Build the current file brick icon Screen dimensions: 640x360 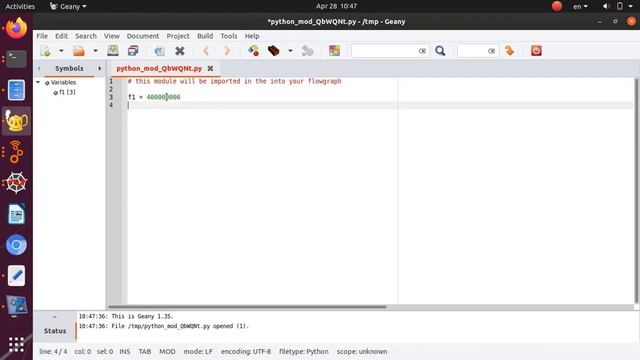[x=273, y=51]
